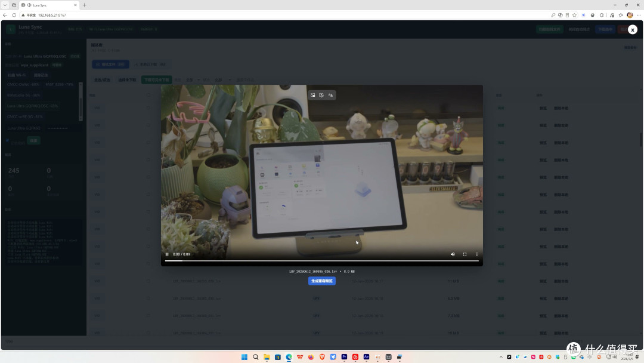Screen dimensions: 644x363
Task: Expand the tab search chevron at the browser's top-left
Action: coord(5,5)
